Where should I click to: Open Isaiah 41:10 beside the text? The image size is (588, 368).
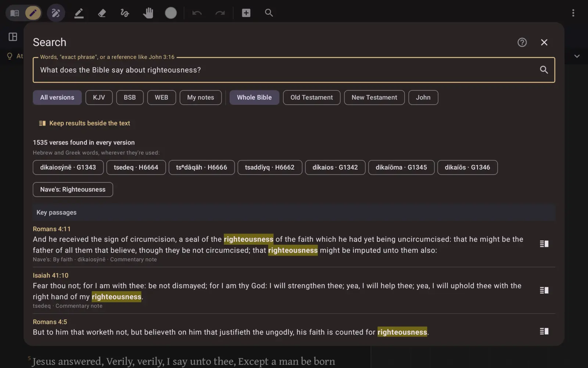(x=544, y=290)
